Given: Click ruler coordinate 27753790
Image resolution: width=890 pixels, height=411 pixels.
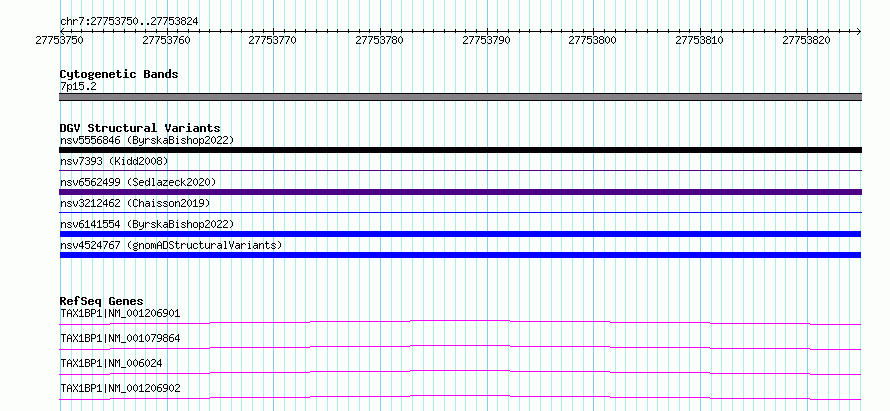Looking at the screenshot, I should tap(486, 40).
